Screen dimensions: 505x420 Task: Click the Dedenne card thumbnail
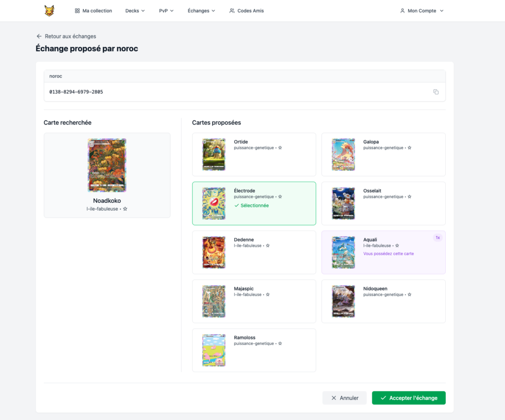coord(214,252)
